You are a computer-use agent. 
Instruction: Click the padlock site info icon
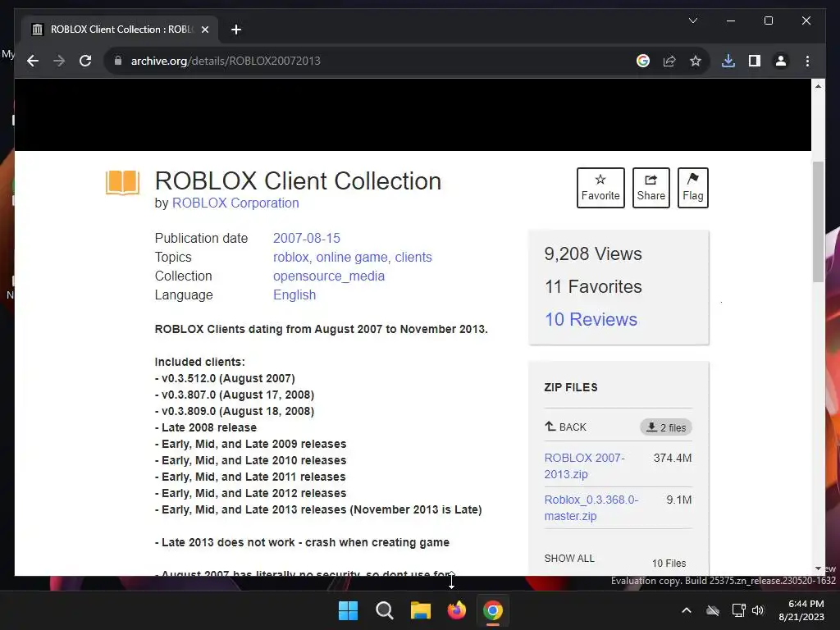[118, 61]
